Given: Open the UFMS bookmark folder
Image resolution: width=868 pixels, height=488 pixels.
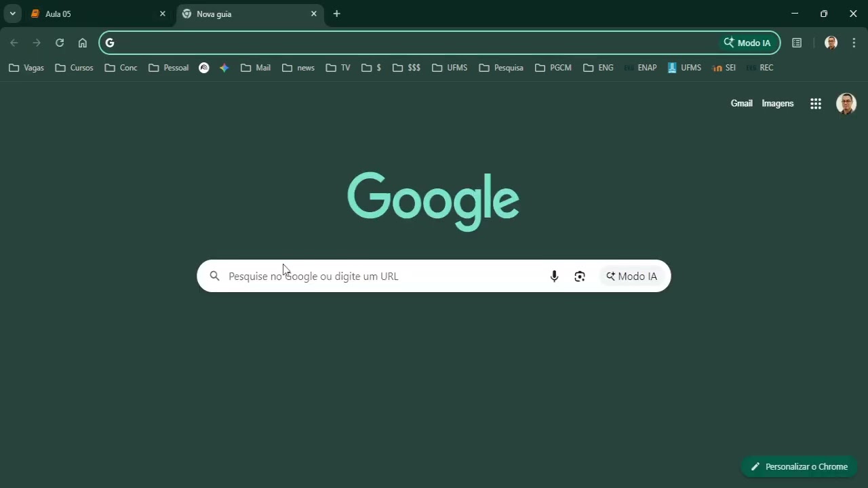Looking at the screenshot, I should pos(450,68).
